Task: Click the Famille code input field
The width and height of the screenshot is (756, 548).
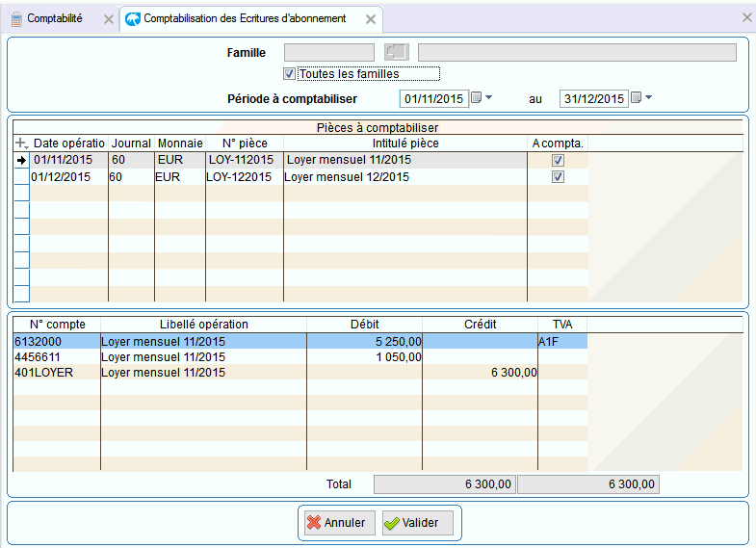Action: (x=329, y=52)
